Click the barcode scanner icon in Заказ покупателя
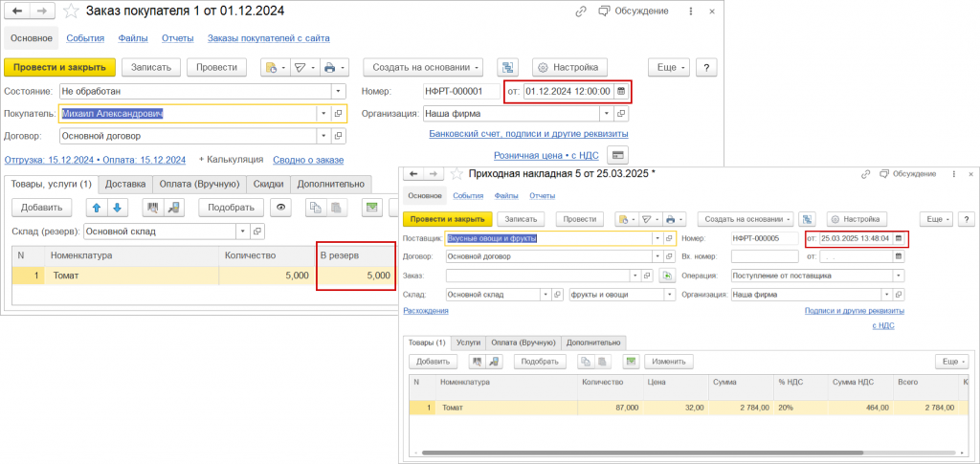The width and height of the screenshot is (980, 464). click(152, 208)
